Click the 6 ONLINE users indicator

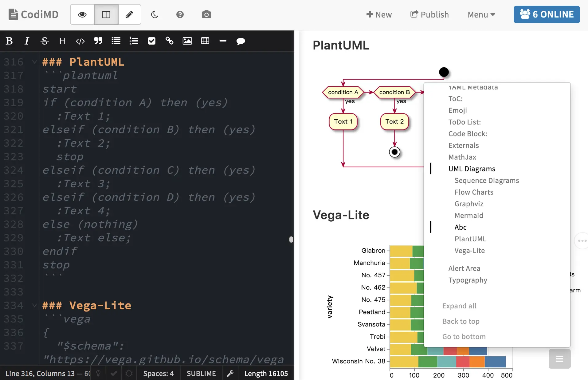(x=547, y=14)
